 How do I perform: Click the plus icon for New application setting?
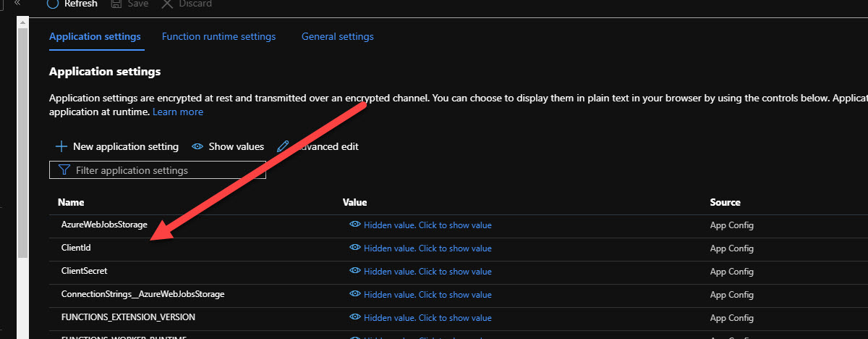click(x=61, y=146)
